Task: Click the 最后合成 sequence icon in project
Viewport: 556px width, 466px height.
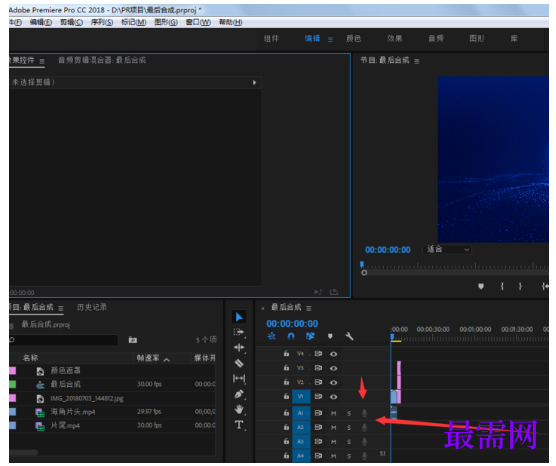Action: 40,384
